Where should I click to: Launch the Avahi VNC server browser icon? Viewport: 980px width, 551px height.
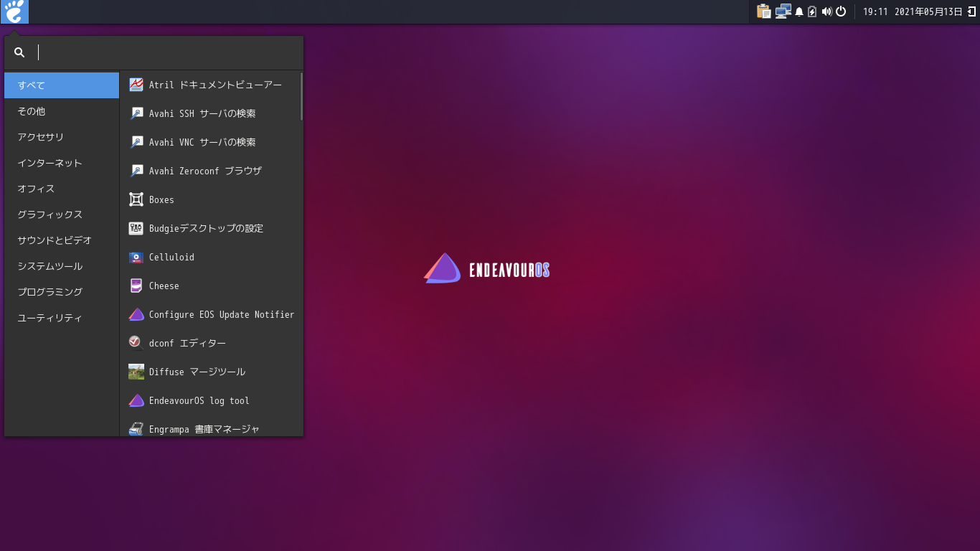[x=136, y=142]
